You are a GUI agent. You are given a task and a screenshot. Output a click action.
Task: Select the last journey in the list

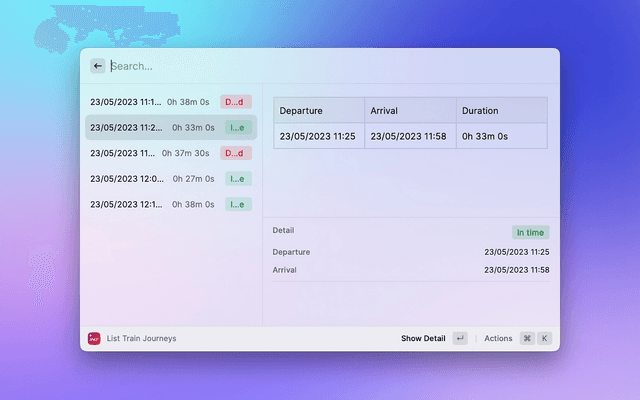click(x=150, y=204)
